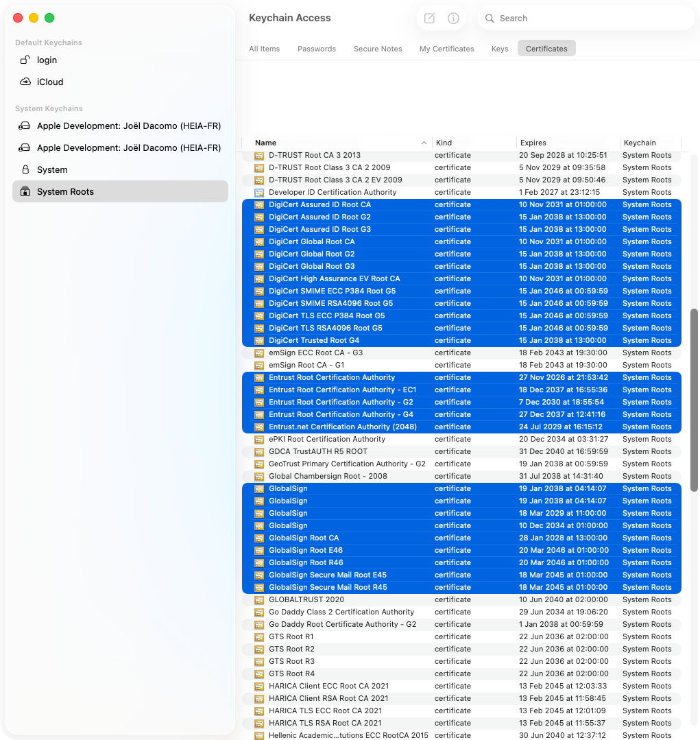The image size is (700, 740).
Task: Select HARICA Client ECC Root CA 2021
Action: click(461, 687)
